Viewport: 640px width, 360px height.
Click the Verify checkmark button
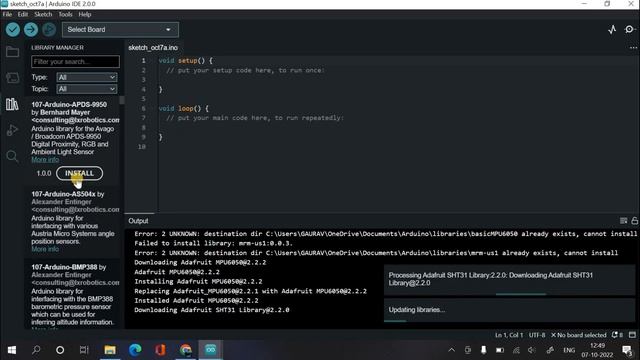[x=13, y=29]
